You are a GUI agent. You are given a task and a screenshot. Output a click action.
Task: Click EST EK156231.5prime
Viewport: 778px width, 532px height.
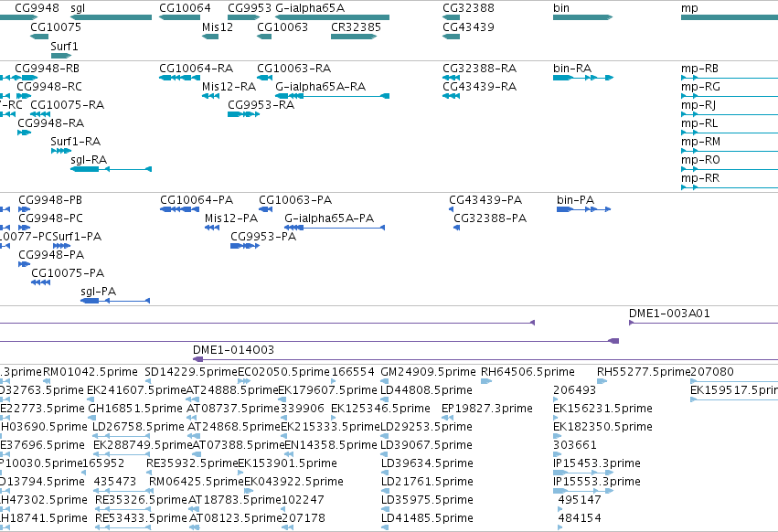pos(602,409)
